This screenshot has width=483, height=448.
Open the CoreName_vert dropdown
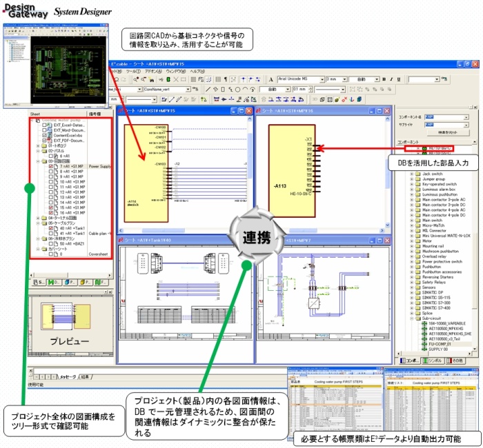[188, 90]
